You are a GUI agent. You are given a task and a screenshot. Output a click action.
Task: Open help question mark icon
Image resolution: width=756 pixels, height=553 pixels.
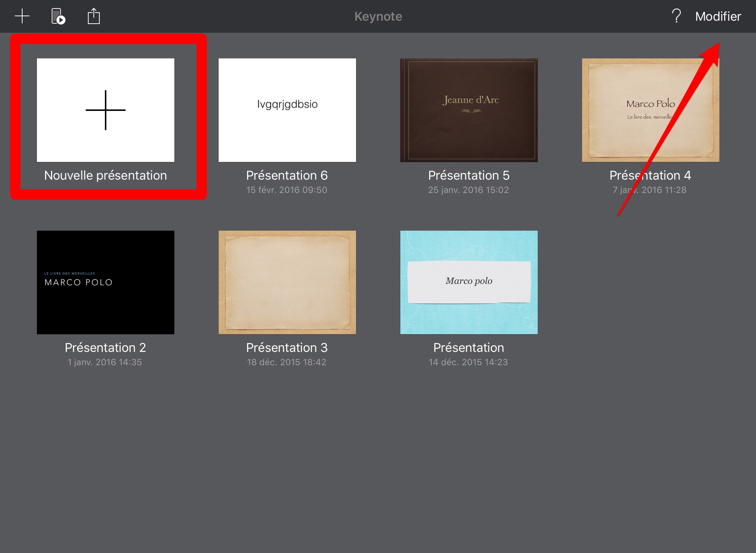(676, 16)
